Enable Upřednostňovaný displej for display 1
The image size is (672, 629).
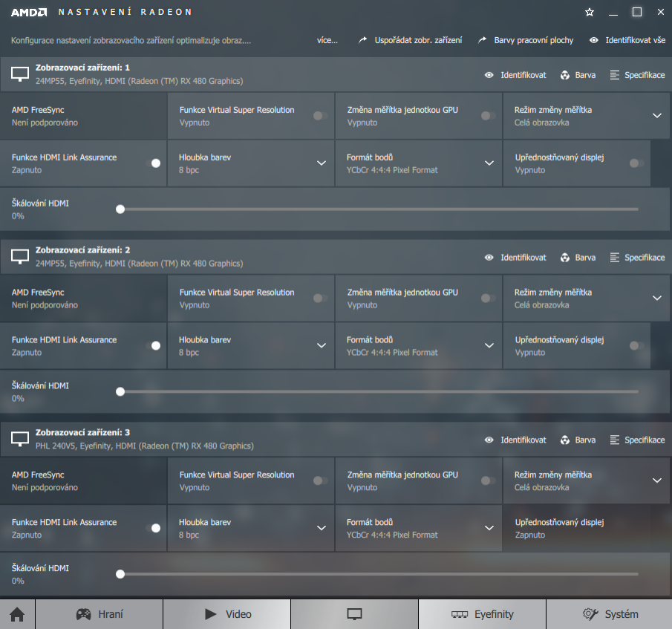pos(636,163)
